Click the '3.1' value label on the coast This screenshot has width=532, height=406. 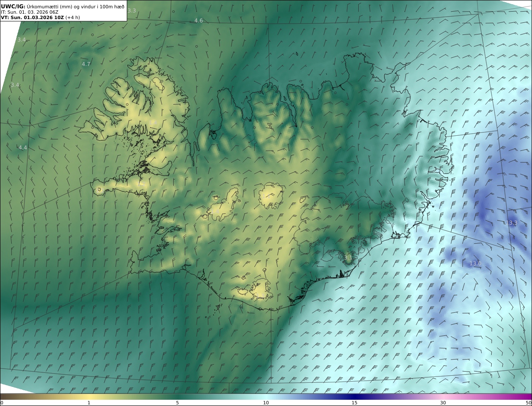348,258
